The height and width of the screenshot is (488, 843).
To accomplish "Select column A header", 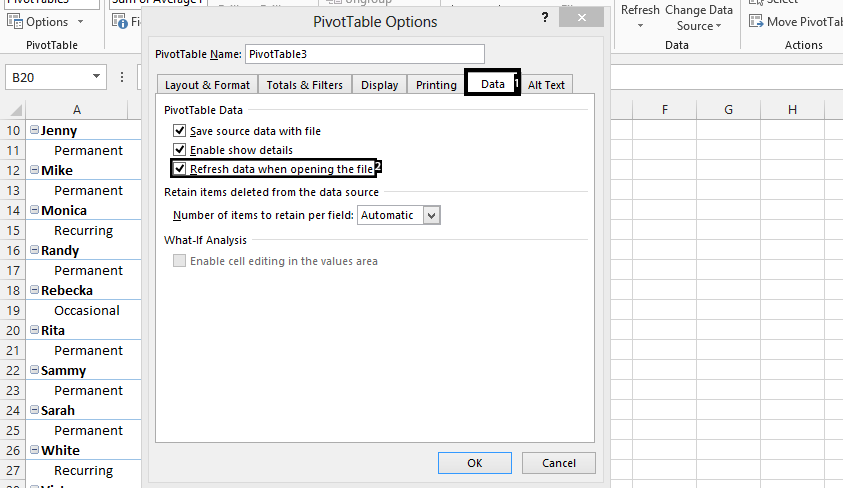I will pyautogui.click(x=77, y=110).
